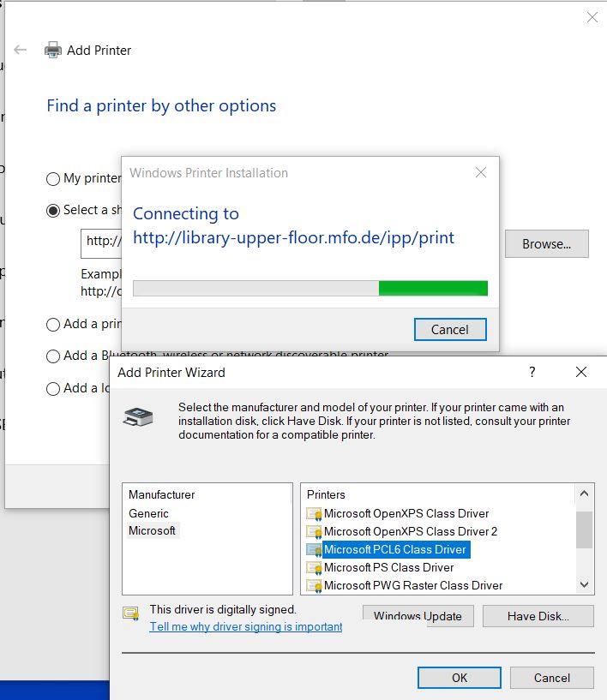Select the 'My printer' radio option
This screenshot has width=607, height=700.
coord(52,179)
